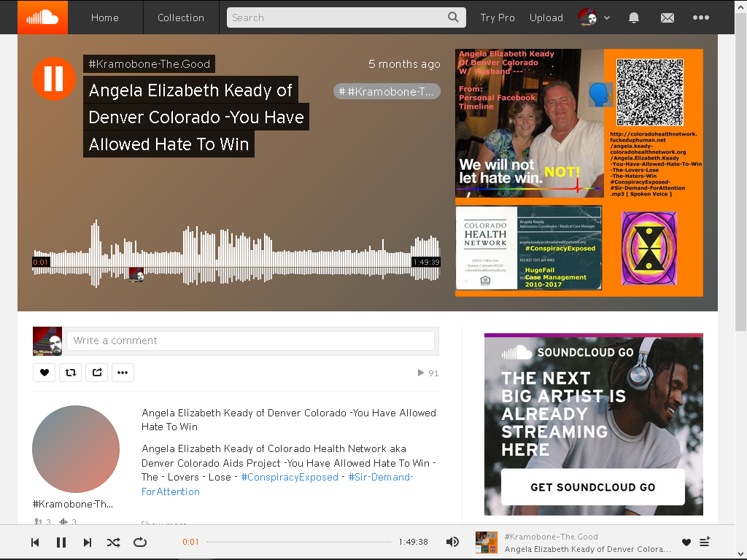Open the Try Pro link
The width and height of the screenshot is (747, 560).
coord(498,17)
